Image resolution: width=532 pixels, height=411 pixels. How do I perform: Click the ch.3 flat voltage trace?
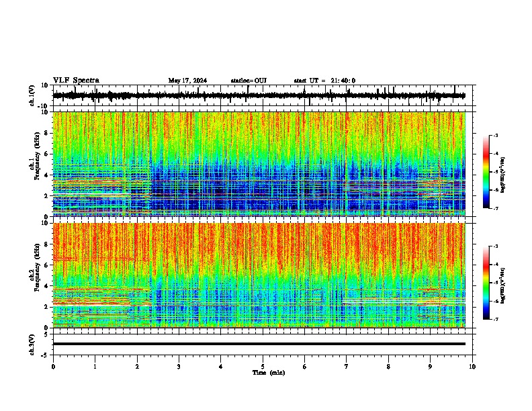[259, 344]
